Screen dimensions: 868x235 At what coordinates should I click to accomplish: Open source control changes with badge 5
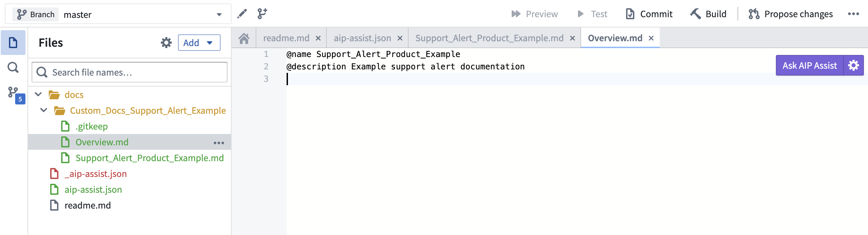pos(16,95)
